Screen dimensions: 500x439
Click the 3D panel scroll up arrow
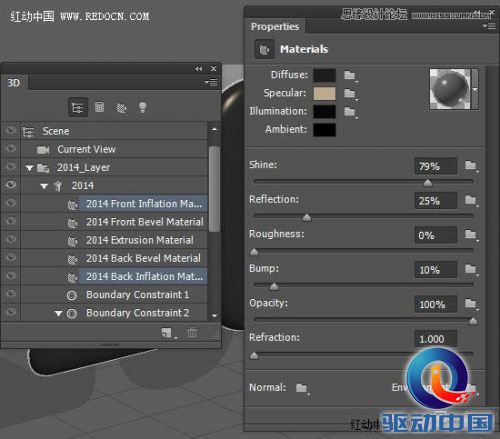click(x=214, y=129)
